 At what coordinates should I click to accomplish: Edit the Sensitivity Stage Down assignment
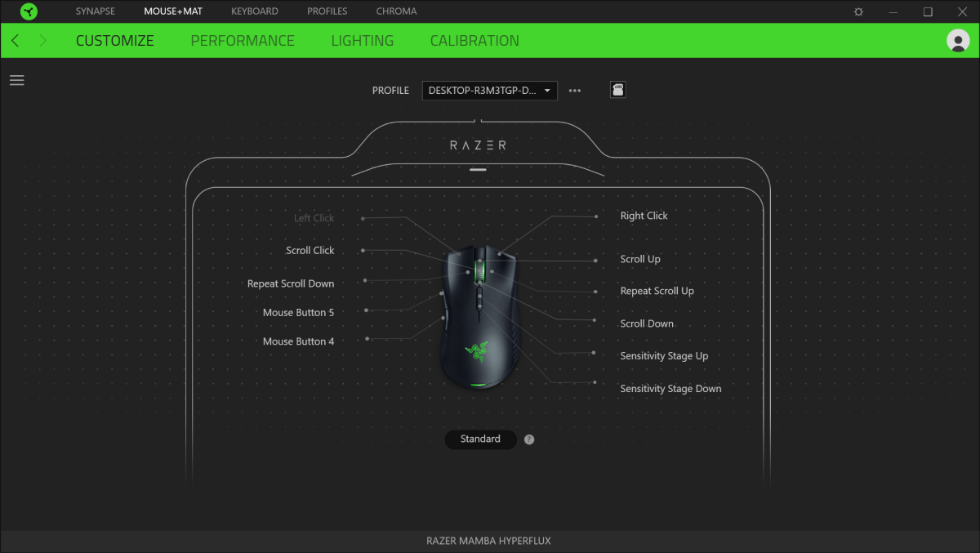670,389
